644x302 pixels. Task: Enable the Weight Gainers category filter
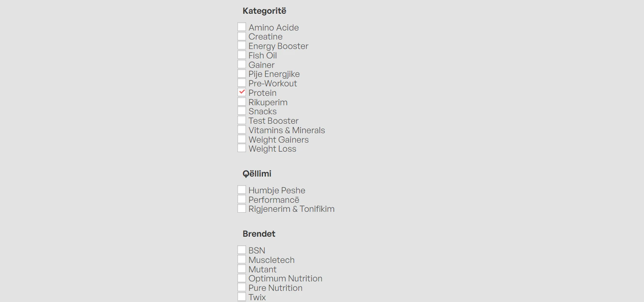[242, 139]
